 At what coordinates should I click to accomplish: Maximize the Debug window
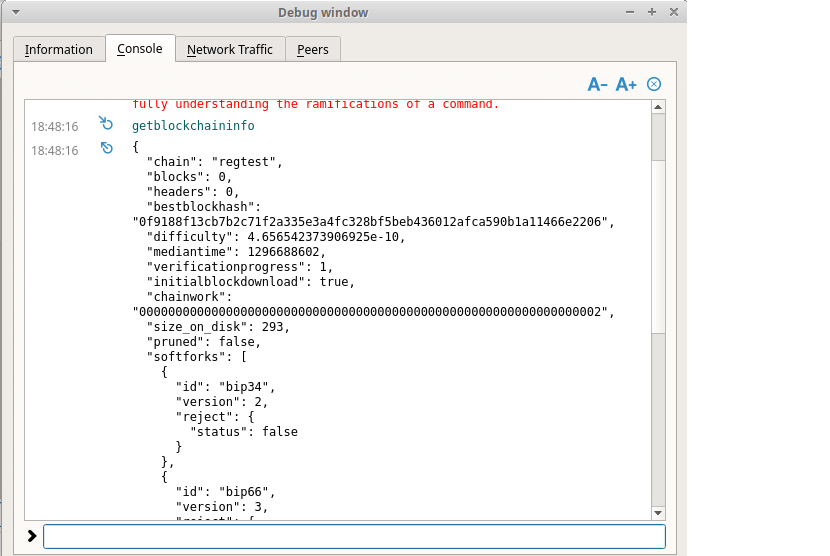coord(652,12)
